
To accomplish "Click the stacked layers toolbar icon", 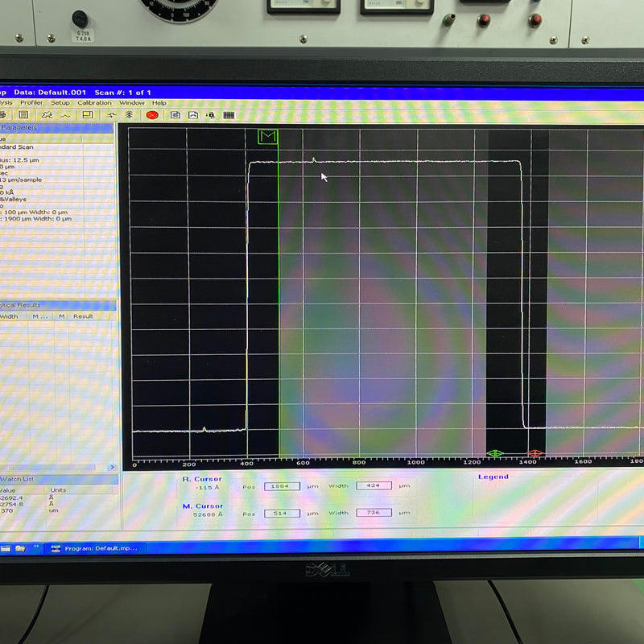I will pos(129,115).
